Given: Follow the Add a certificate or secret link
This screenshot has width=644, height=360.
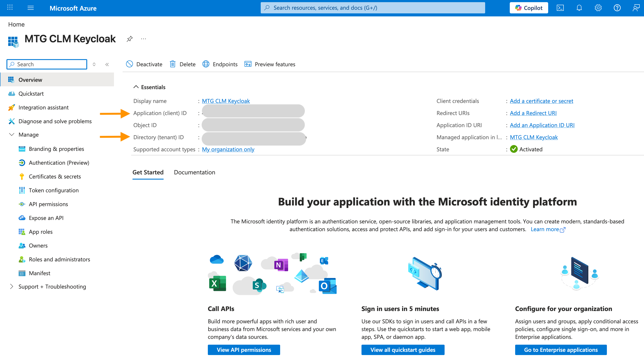Looking at the screenshot, I should click(541, 101).
